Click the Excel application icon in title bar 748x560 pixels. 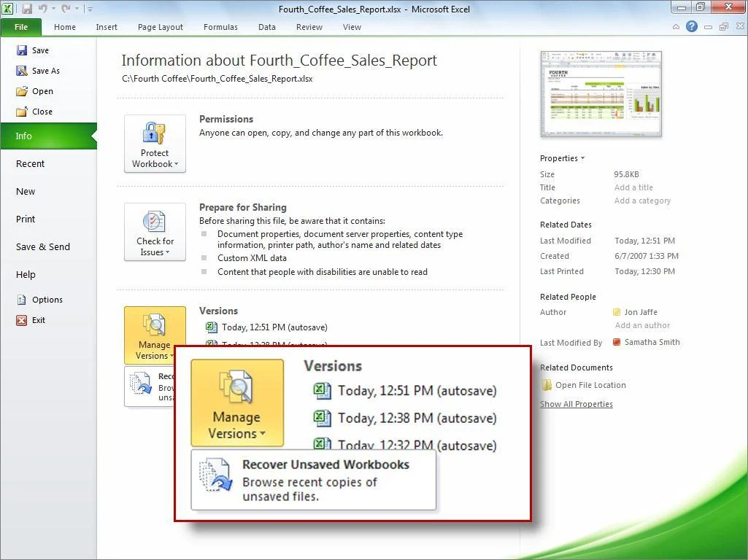[7, 8]
